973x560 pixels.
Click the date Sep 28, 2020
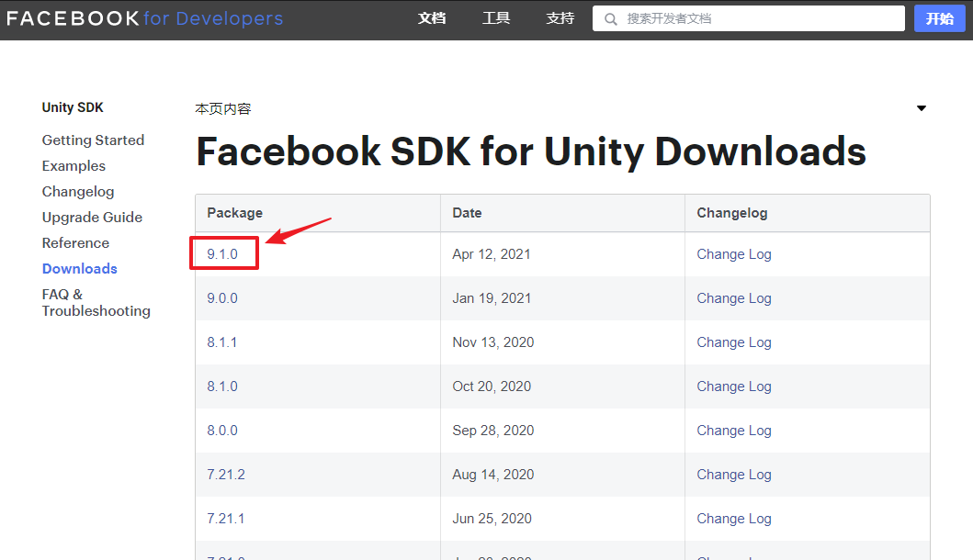493,431
